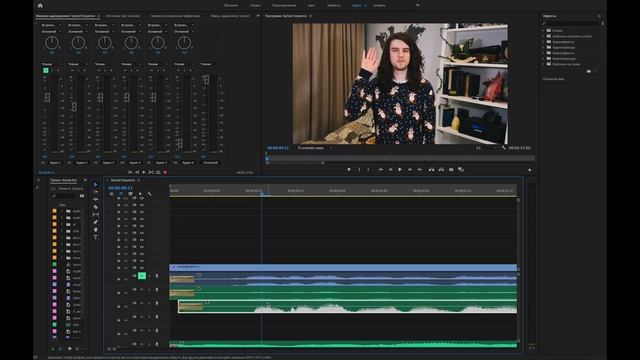Viewport: 640px width, 360px height.
Task: Mark Out point in Program monitor
Action: (x=369, y=169)
